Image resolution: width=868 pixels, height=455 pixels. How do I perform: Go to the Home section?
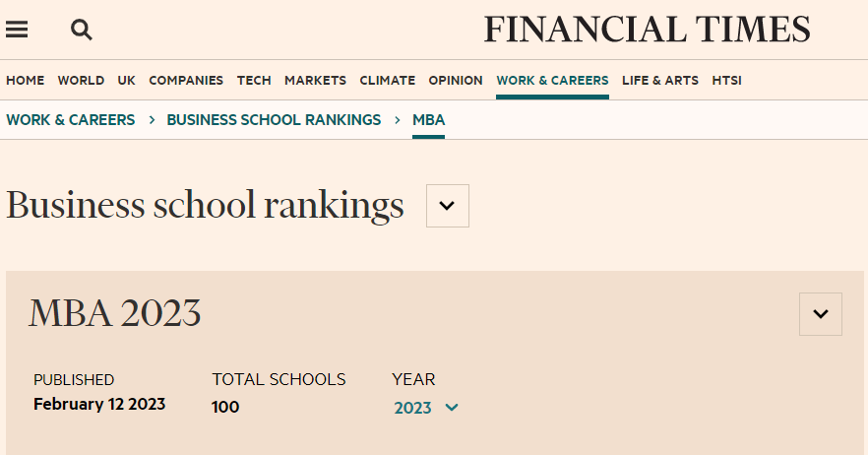coord(26,81)
